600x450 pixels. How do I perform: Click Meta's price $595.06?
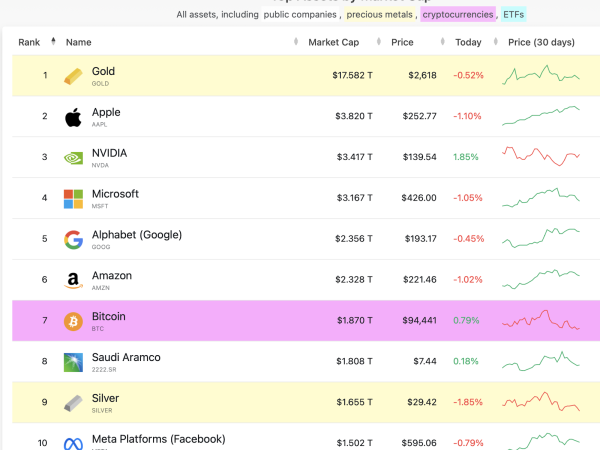coord(419,443)
